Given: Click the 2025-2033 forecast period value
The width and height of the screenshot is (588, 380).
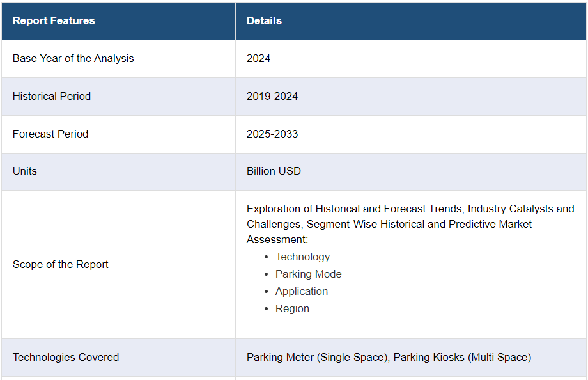Looking at the screenshot, I should (272, 134).
